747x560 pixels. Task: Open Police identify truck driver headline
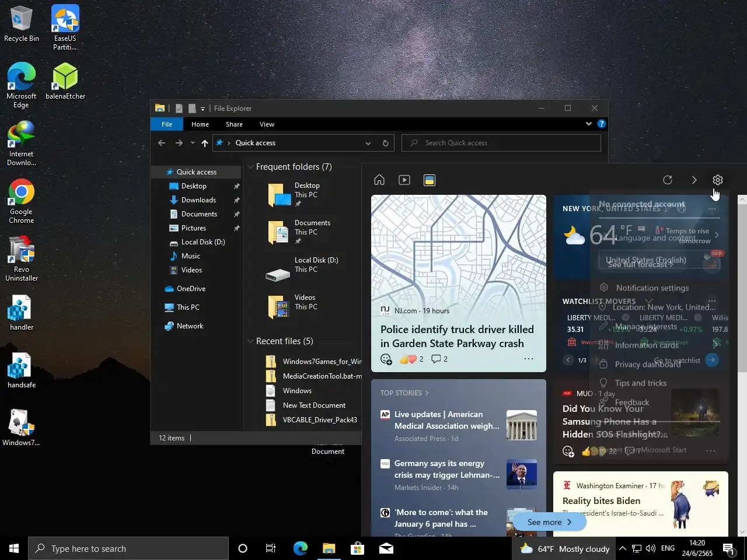[x=457, y=337]
